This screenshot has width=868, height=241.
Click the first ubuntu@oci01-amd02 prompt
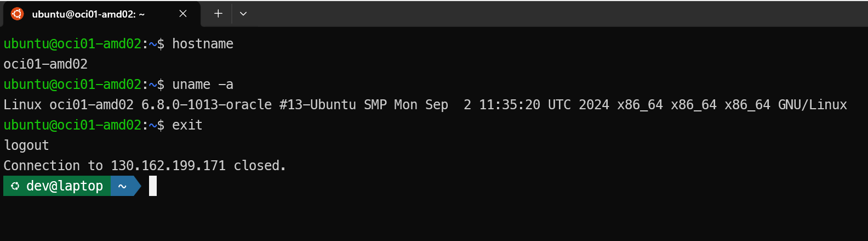[73, 44]
